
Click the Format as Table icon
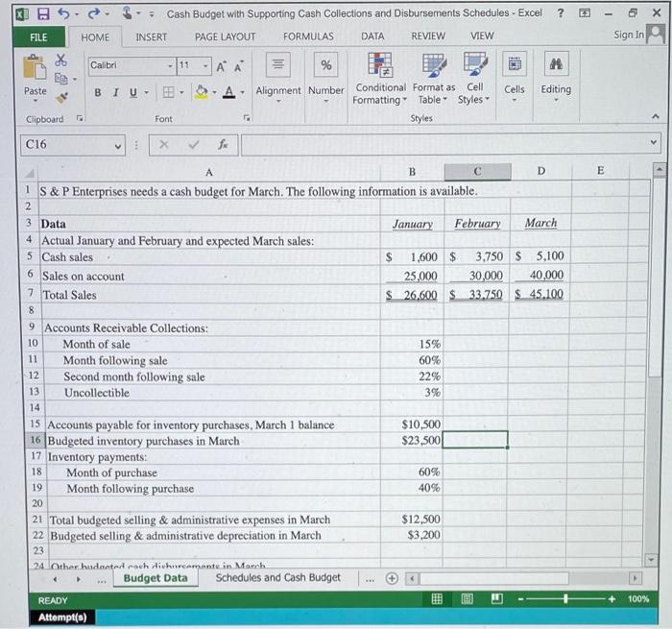(434, 65)
